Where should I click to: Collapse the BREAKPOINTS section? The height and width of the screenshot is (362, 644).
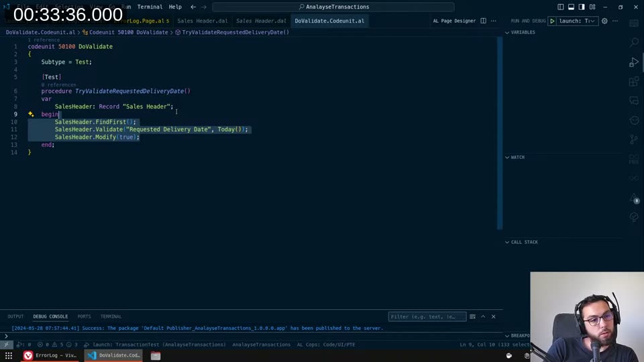[517, 336]
